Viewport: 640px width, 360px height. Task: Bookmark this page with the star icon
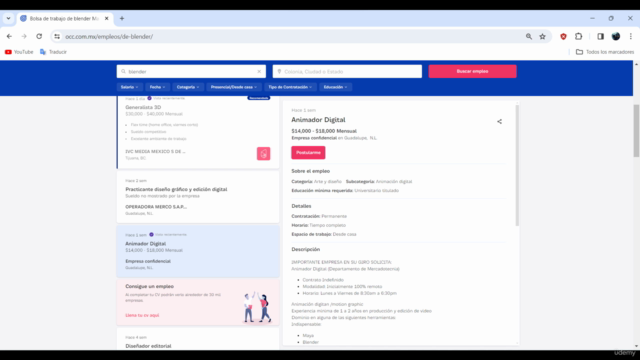pos(542,36)
